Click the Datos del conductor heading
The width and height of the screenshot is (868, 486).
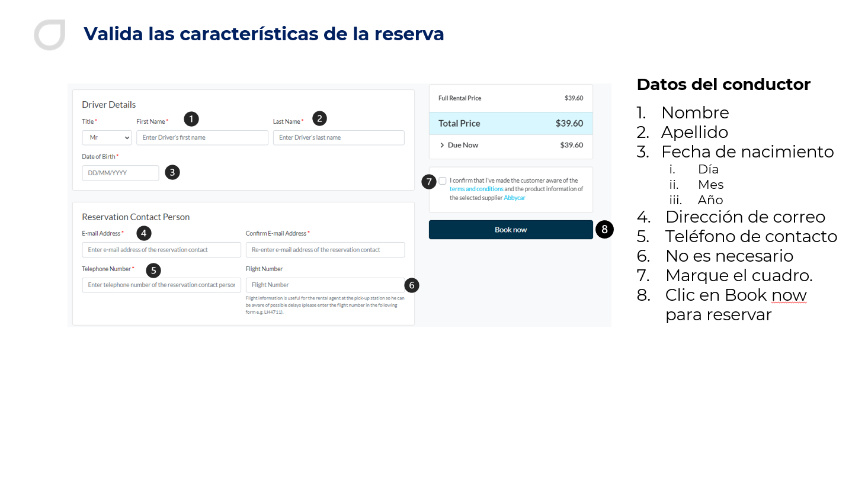point(723,85)
